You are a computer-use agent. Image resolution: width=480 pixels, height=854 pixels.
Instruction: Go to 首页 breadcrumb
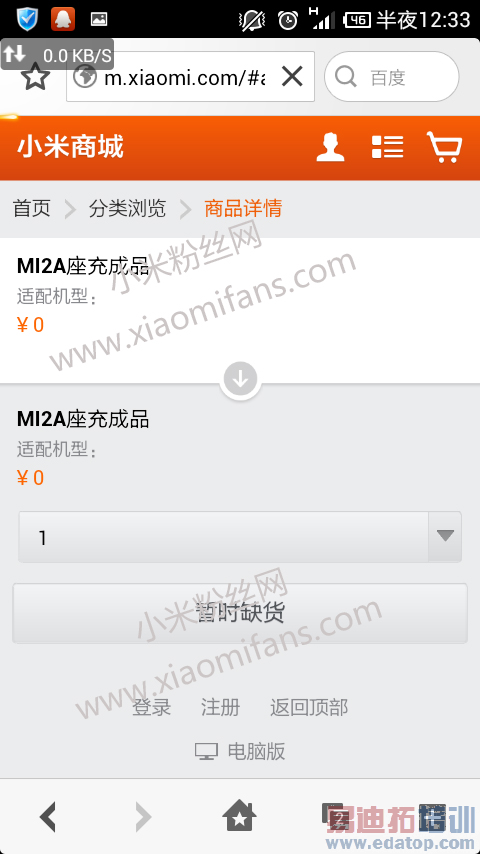[x=32, y=209]
